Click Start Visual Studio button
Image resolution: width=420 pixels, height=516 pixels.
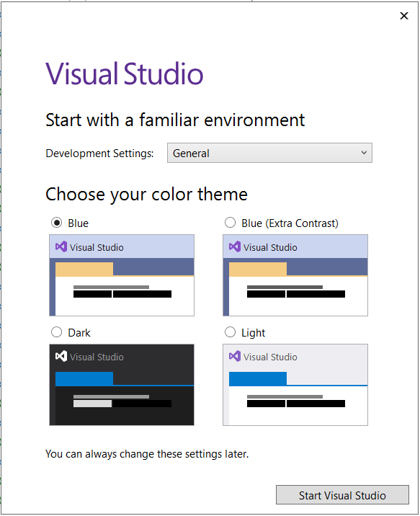coord(342,495)
